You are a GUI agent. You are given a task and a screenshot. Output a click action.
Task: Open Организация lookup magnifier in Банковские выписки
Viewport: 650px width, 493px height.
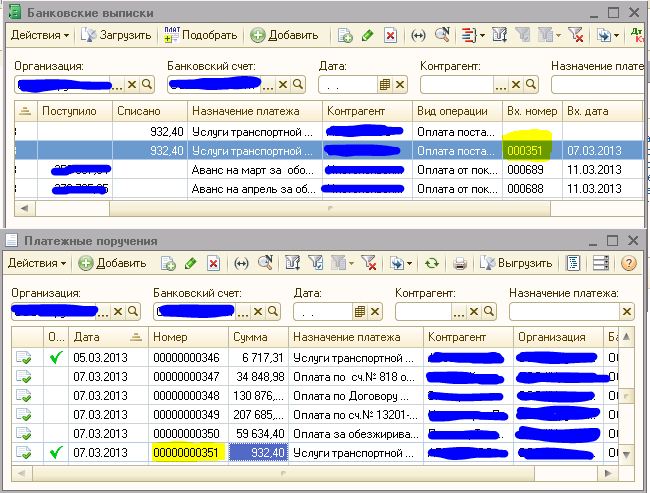(147, 85)
